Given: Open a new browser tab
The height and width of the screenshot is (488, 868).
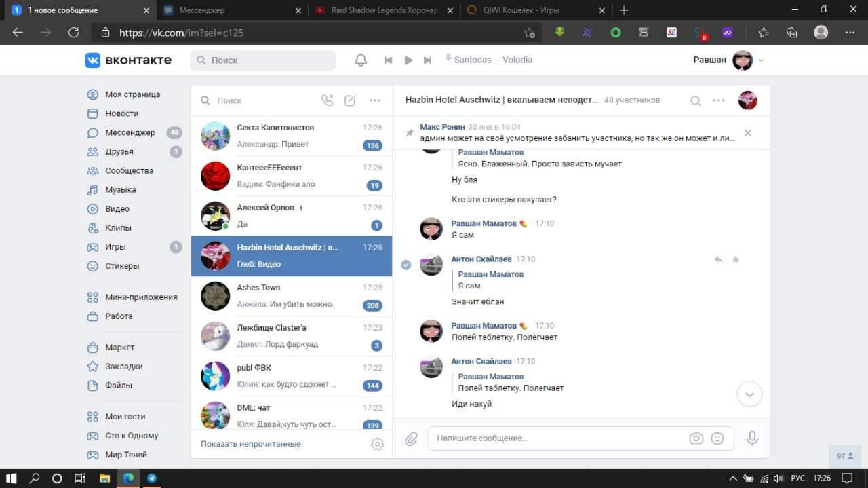Looking at the screenshot, I should pyautogui.click(x=624, y=10).
